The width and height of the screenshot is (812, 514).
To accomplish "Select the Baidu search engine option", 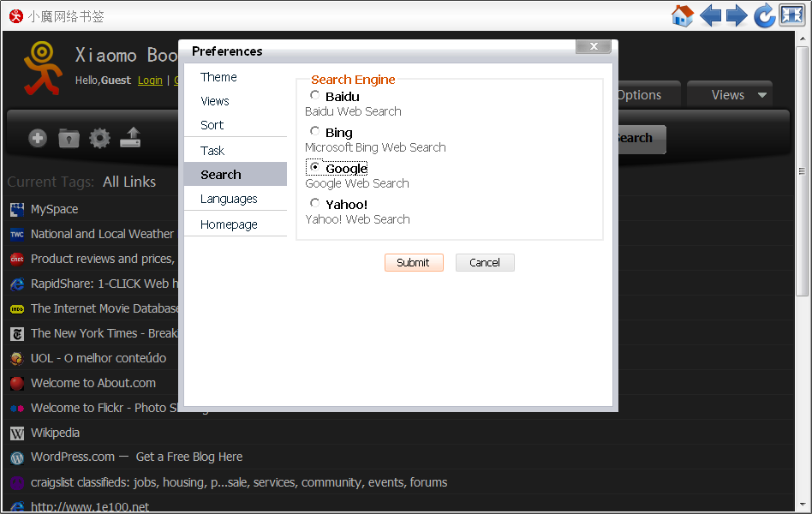I will coord(315,96).
